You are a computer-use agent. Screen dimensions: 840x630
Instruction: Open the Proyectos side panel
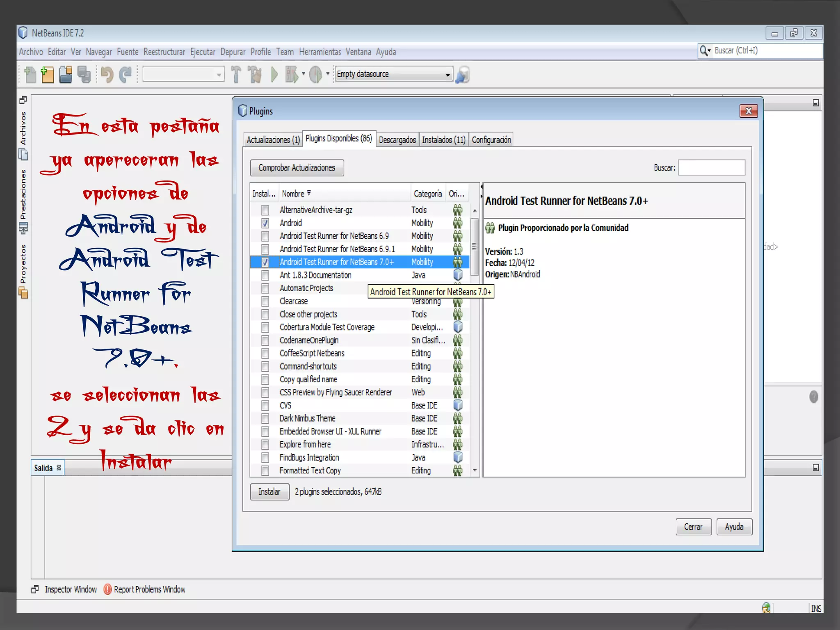tap(23, 272)
